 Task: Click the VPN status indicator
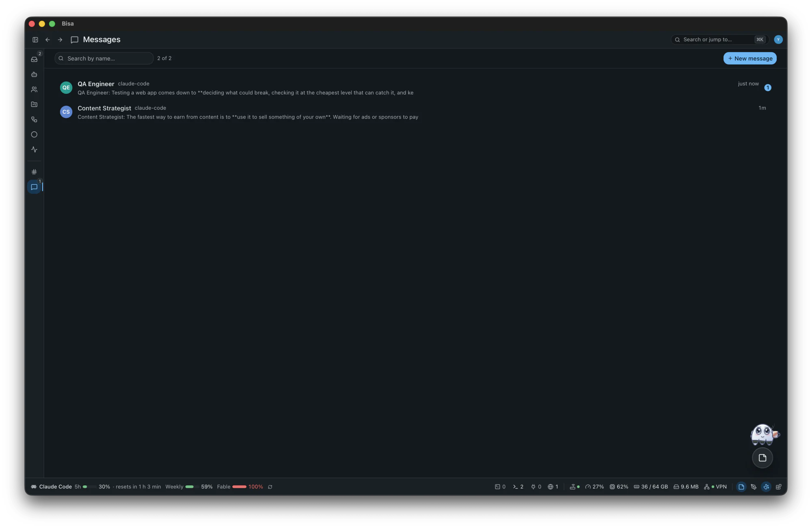[x=715, y=487]
